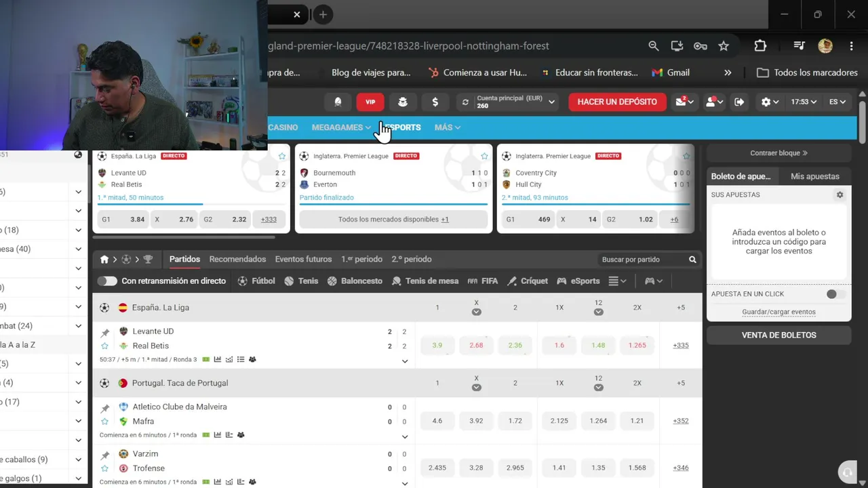Click the trophy breadcrumb icon
Viewport: 868px width, 488px height.
(x=148, y=260)
